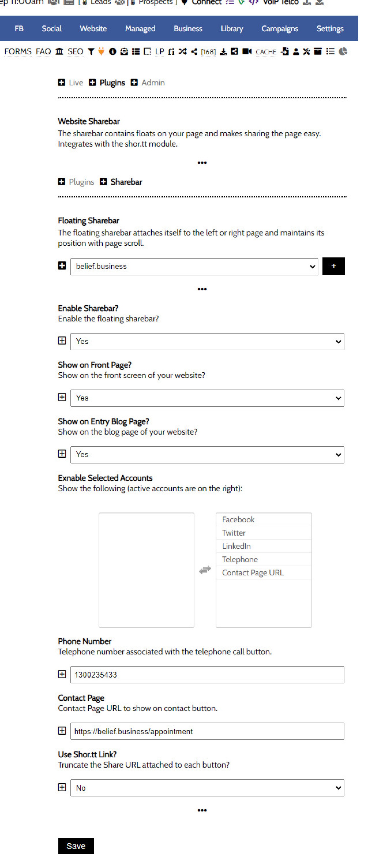Viewport: 383px width, 868px height.
Task: Open the belief.business site dropdown
Action: coord(194,267)
